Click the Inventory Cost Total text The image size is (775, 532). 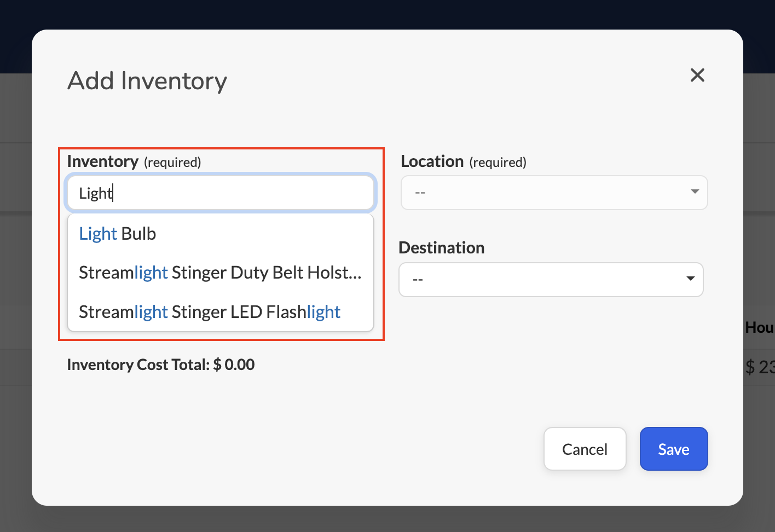161,365
